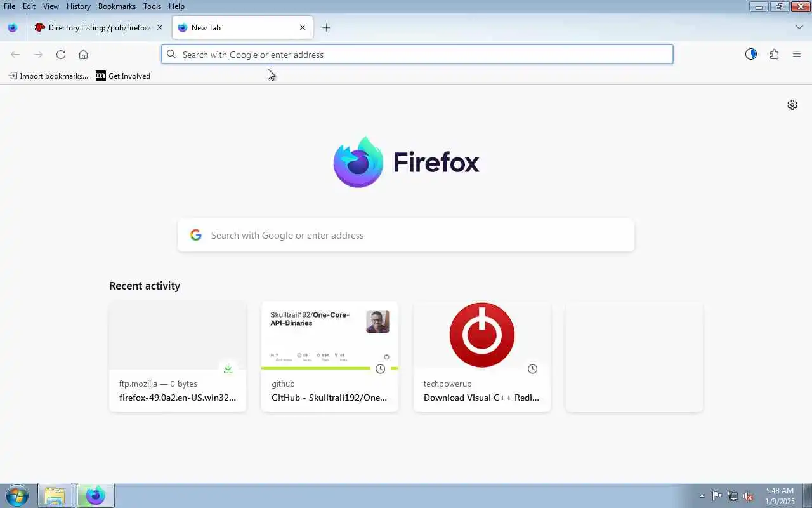
Task: Click Firefox taskbar icon
Action: point(96,495)
